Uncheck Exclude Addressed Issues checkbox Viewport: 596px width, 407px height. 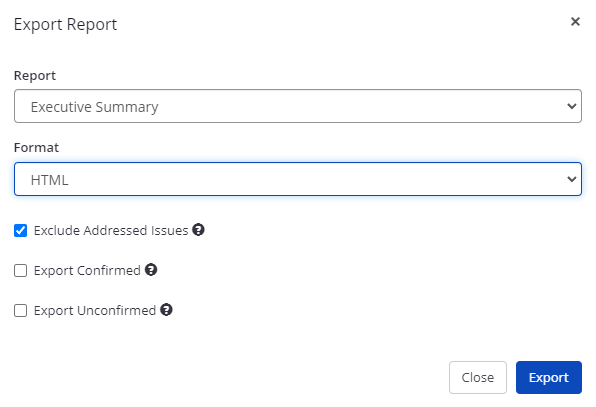[x=21, y=230]
